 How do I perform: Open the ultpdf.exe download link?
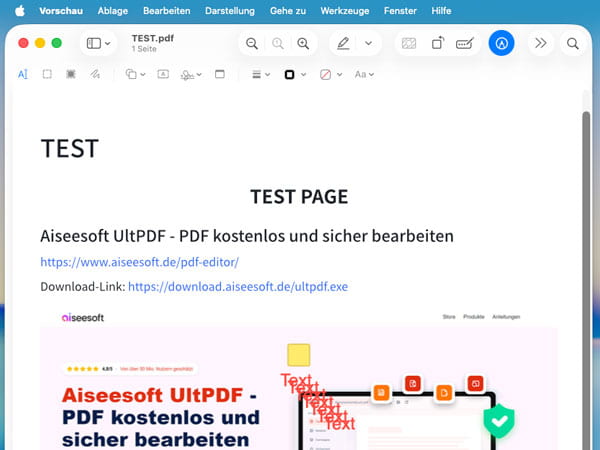coord(238,287)
